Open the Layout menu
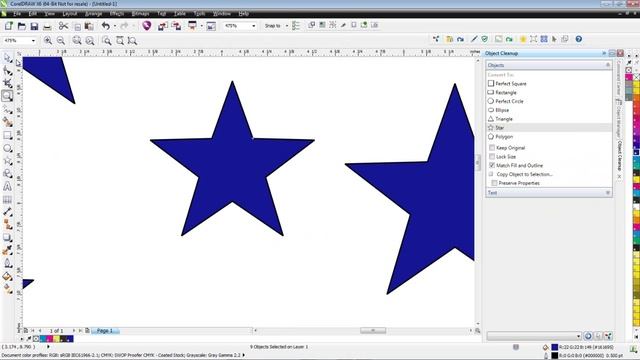The height and width of the screenshot is (360, 640). coord(69,14)
